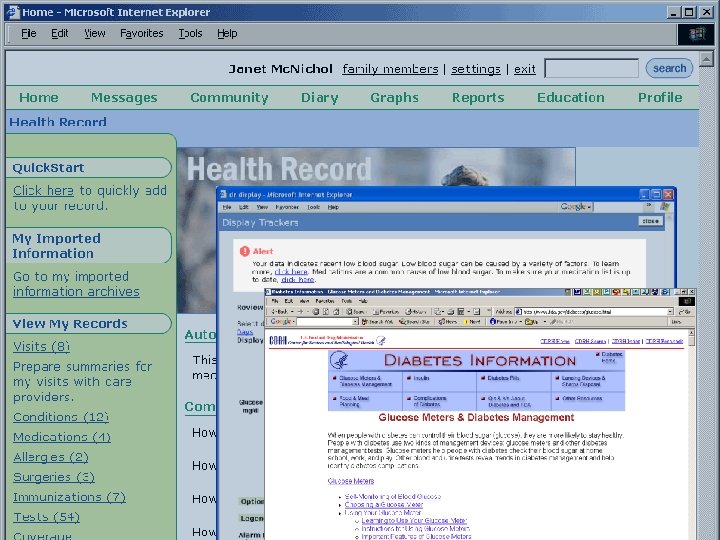Open the Help menu in the Home window
720x540 pixels.
click(227, 34)
